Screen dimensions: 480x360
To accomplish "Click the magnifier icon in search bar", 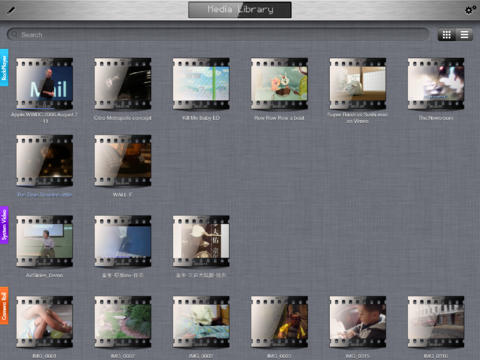I will coord(14,34).
